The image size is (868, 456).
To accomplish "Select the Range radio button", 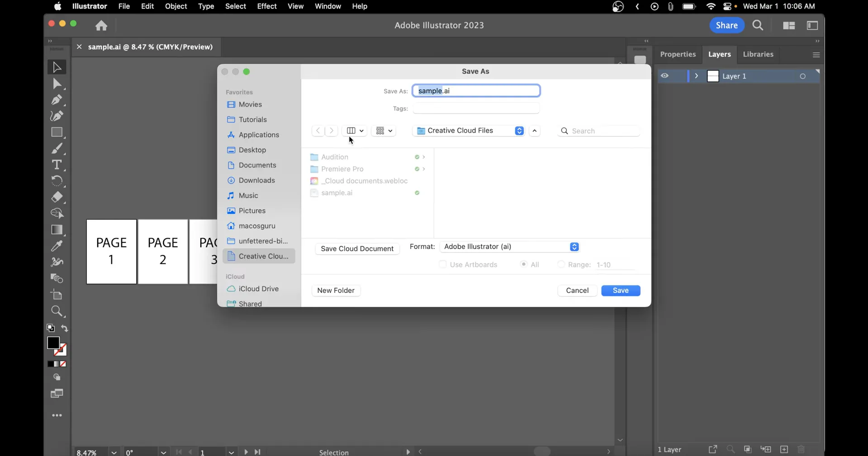I will pos(560,264).
